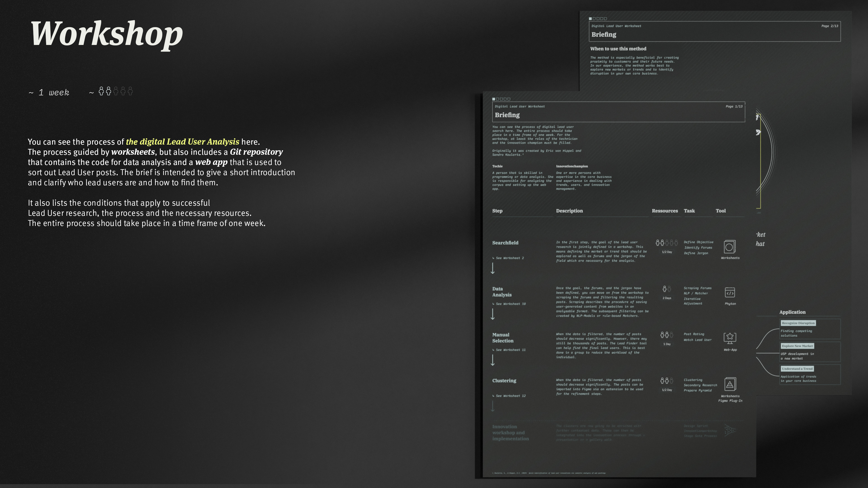Click the down arrow below Manual Selection step
The image size is (868, 488).
point(493,360)
